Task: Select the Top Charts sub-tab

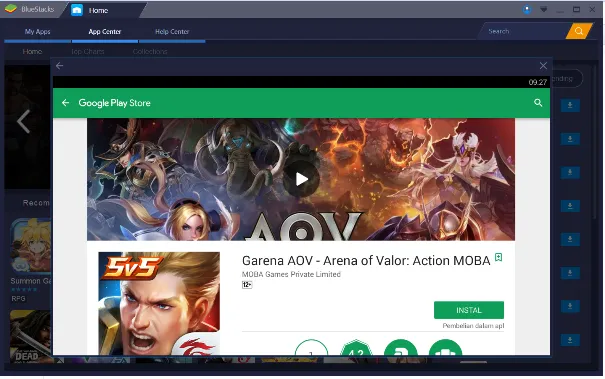Action: tap(88, 51)
